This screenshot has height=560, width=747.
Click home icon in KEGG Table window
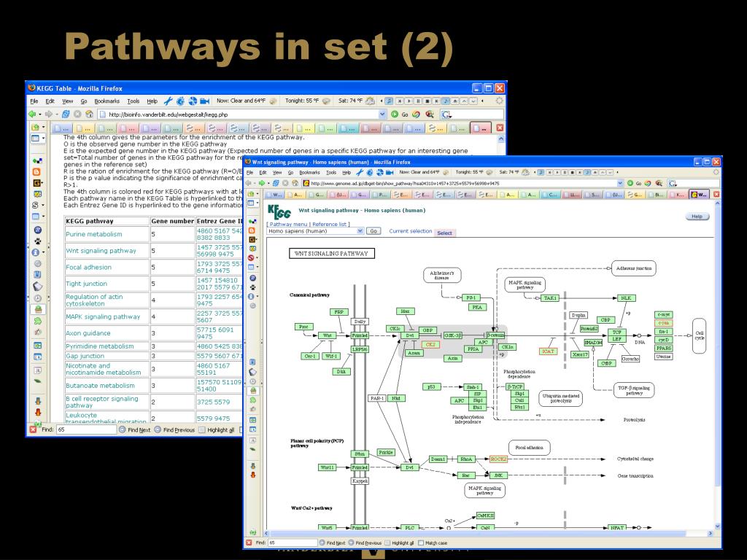point(89,114)
